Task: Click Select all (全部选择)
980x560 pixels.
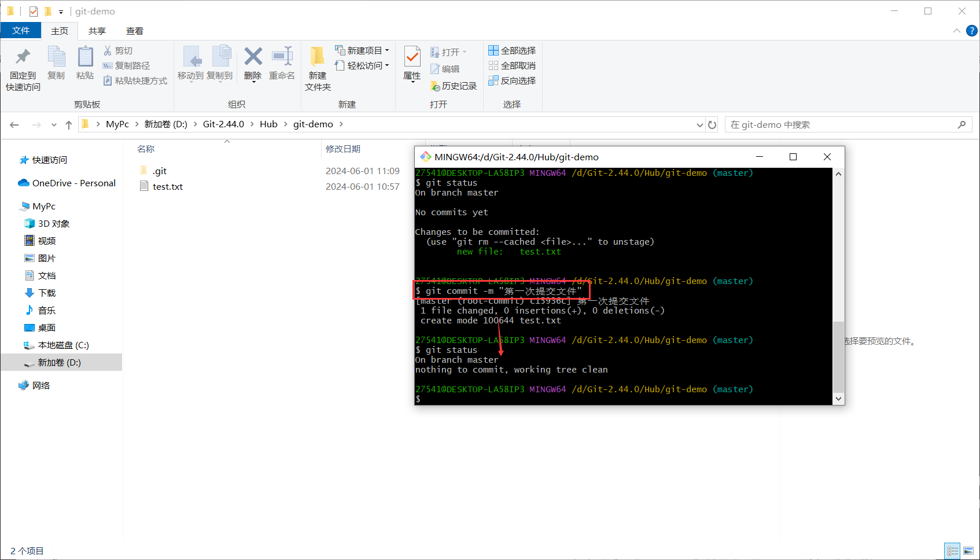Action: click(x=512, y=50)
